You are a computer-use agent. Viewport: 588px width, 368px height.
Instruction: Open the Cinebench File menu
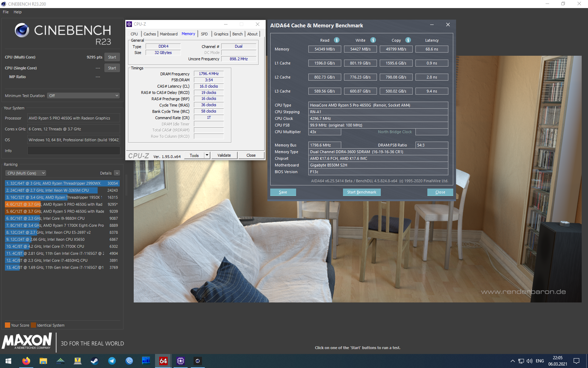pos(6,12)
